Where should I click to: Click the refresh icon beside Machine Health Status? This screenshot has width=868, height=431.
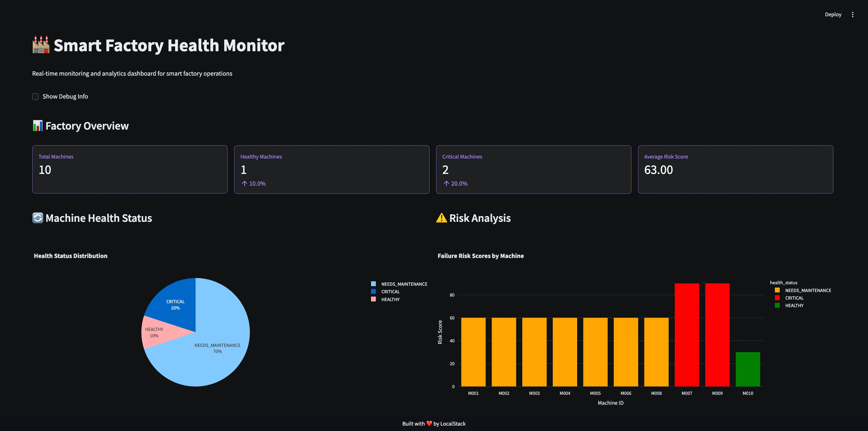tap(38, 218)
